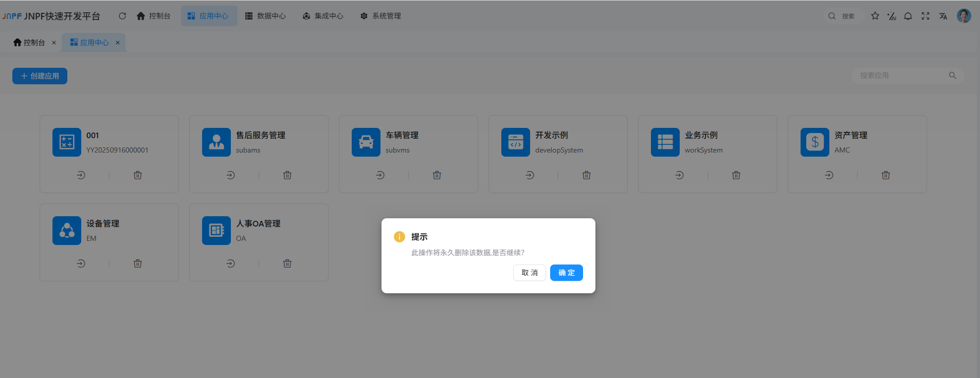Click the theme magic wand icon
980x378 pixels.
point(892,16)
